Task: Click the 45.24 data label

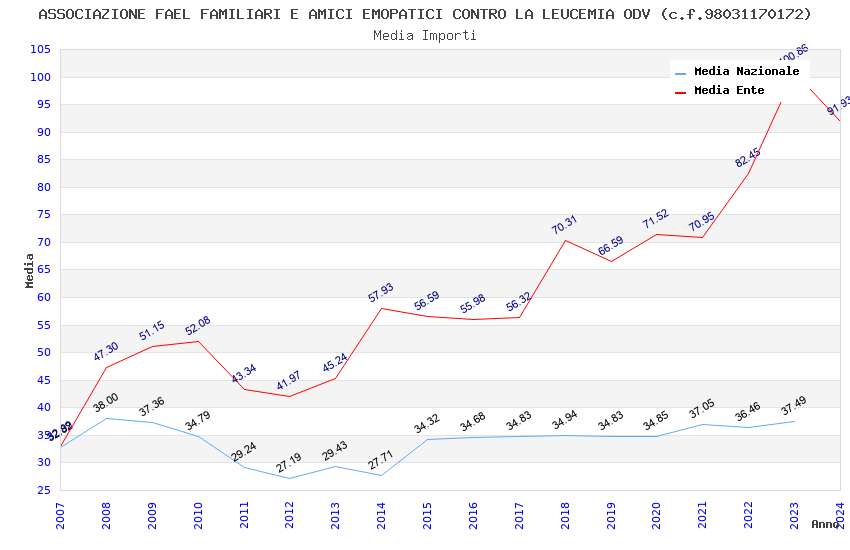Action: 335,363
